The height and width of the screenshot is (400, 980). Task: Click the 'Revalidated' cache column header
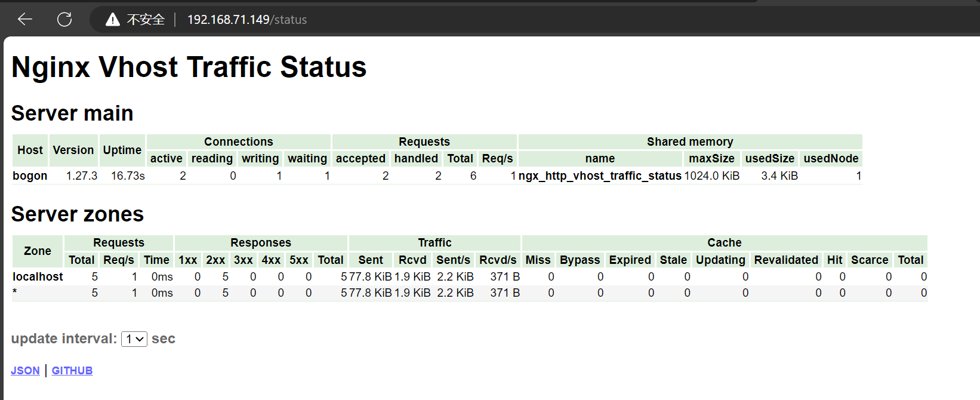tap(786, 260)
